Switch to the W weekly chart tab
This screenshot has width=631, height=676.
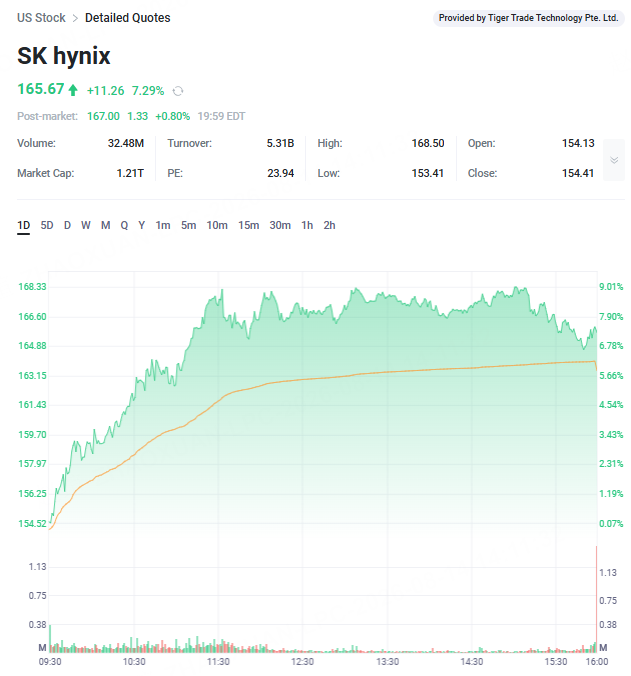coord(86,225)
